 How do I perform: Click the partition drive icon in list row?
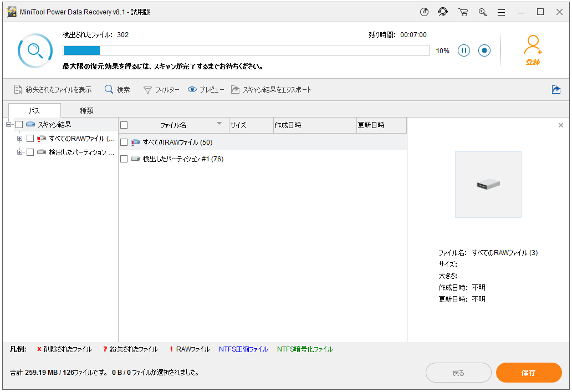click(135, 159)
